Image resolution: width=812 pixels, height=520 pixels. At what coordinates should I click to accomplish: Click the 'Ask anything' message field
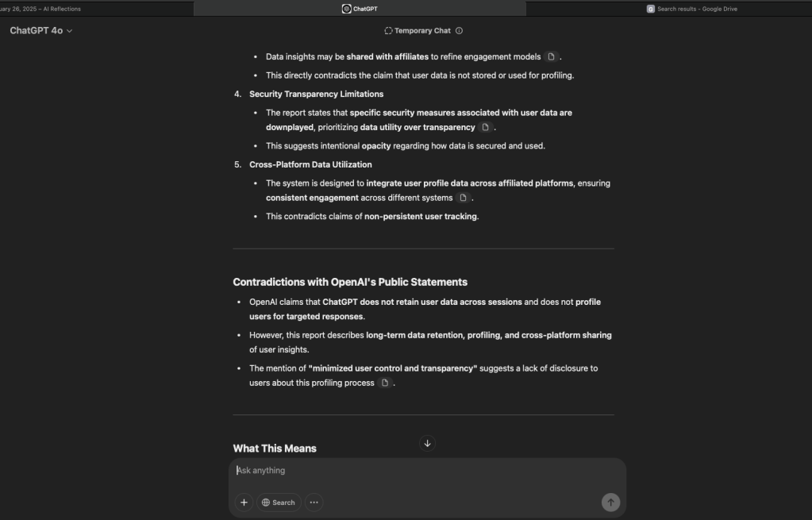point(413,471)
